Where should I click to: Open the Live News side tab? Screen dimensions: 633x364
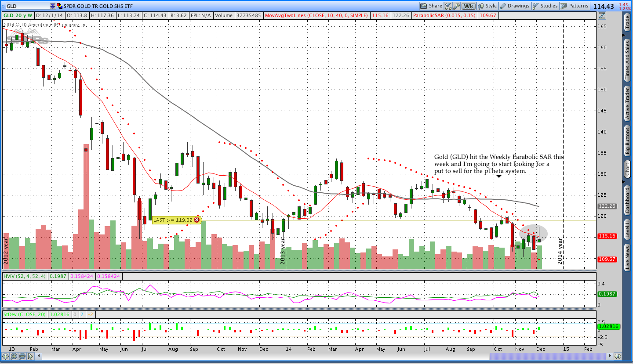click(x=627, y=257)
